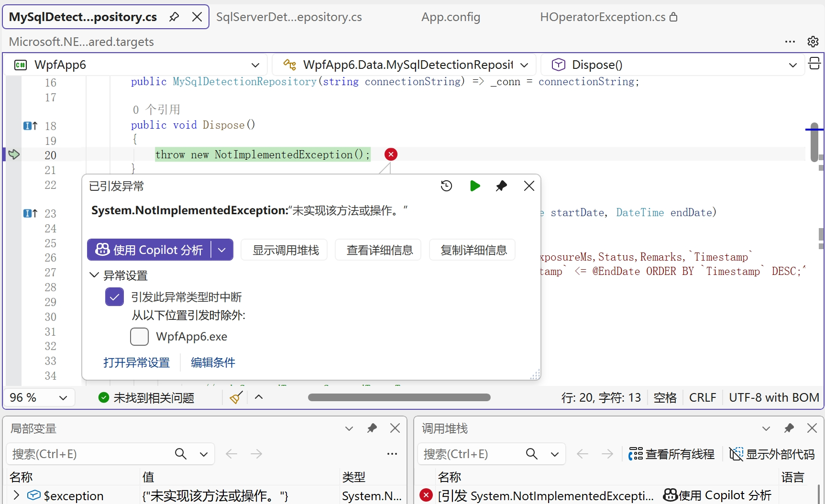Image resolution: width=825 pixels, height=504 pixels.
Task: Split the editor window
Action: (x=814, y=64)
